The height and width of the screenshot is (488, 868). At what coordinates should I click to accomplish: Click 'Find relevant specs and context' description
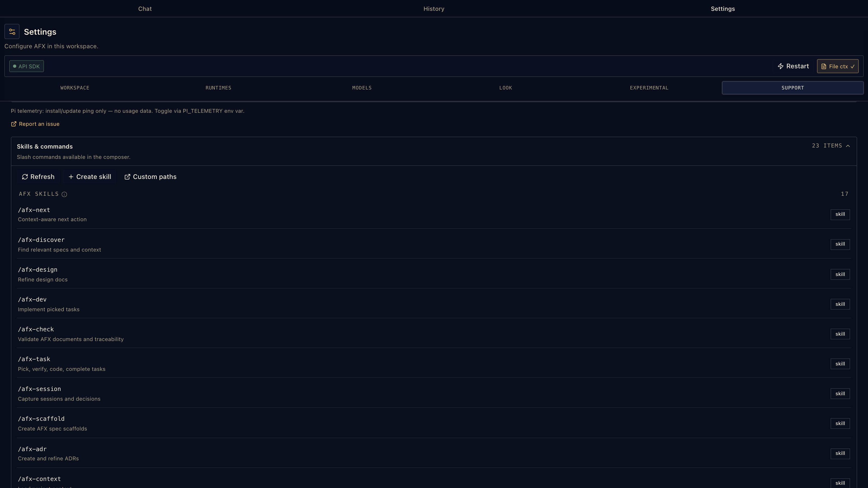59,250
